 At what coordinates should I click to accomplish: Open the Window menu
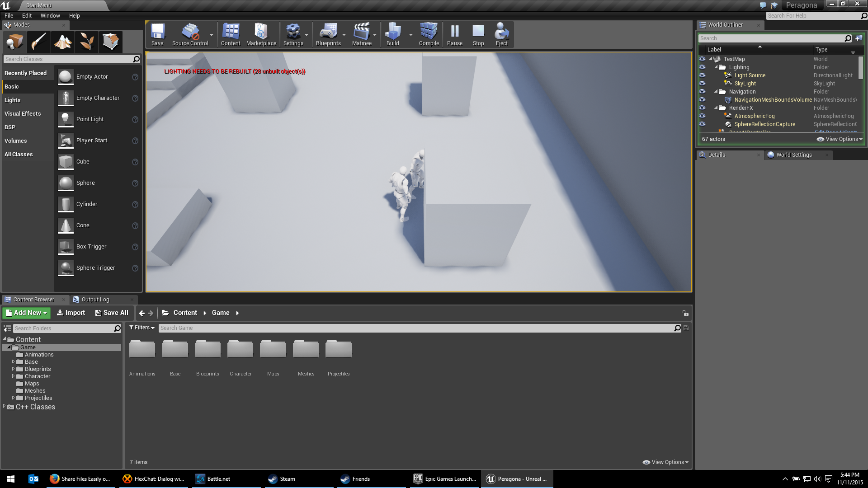[50, 15]
